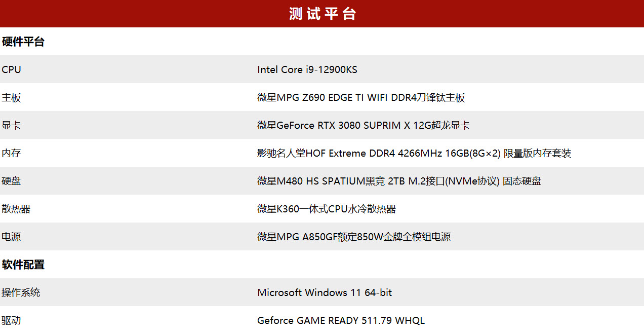Click the 硬盘 row label
644x332 pixels.
pos(12,181)
